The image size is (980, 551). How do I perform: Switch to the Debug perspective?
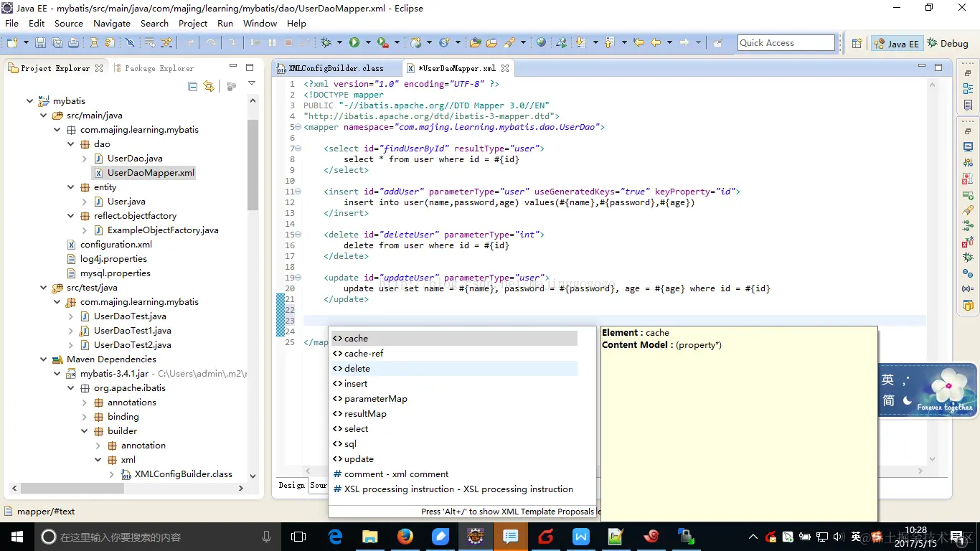tap(948, 43)
